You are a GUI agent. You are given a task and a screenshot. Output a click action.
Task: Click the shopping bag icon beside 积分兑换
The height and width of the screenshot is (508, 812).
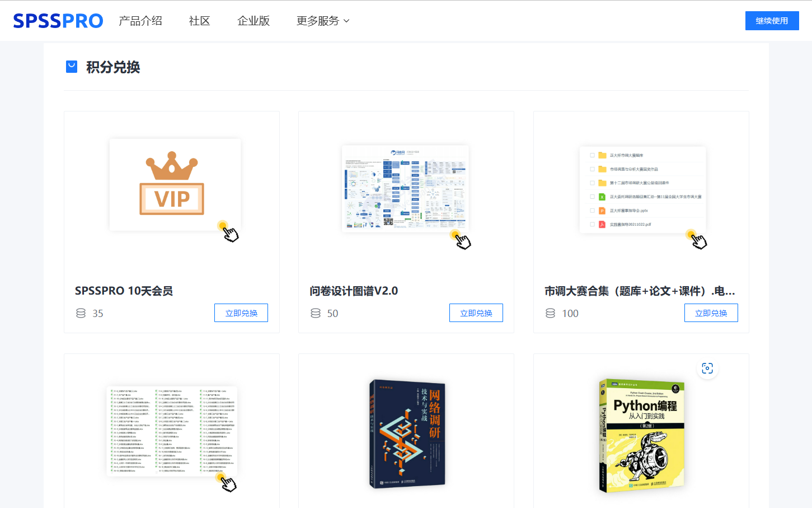(72, 67)
